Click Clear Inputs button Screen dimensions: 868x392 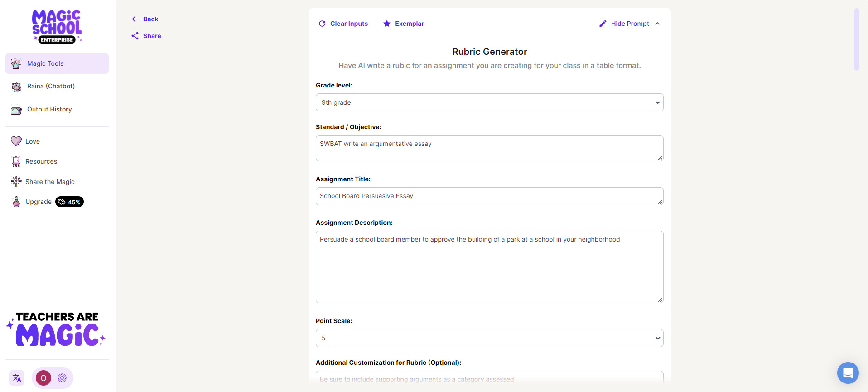(343, 24)
